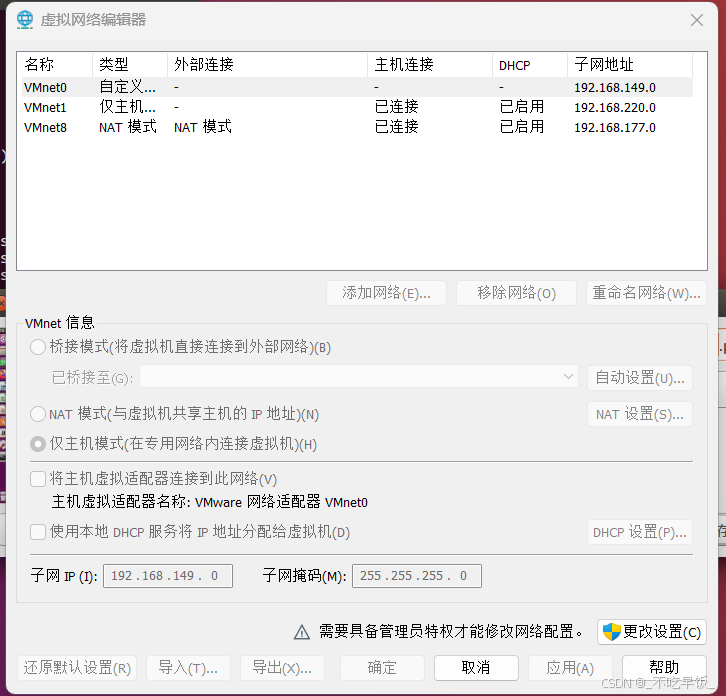Click the 子网掩码 input field
Screen dimensions: 726x696
pyautogui.click(x=417, y=576)
